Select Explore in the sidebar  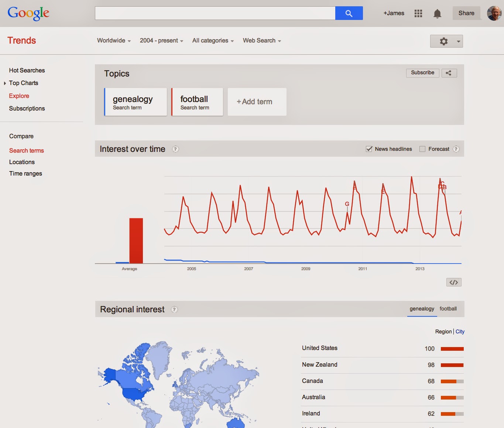tap(19, 96)
